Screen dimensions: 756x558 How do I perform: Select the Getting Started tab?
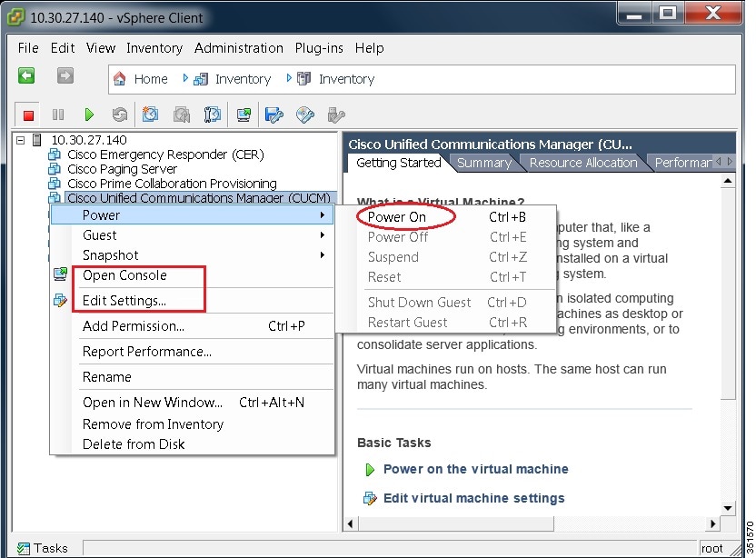[x=399, y=163]
